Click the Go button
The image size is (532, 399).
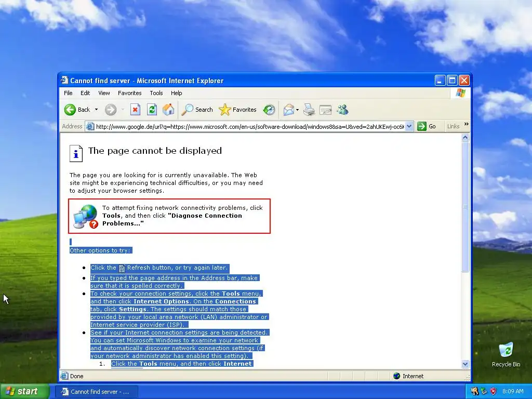[427, 126]
